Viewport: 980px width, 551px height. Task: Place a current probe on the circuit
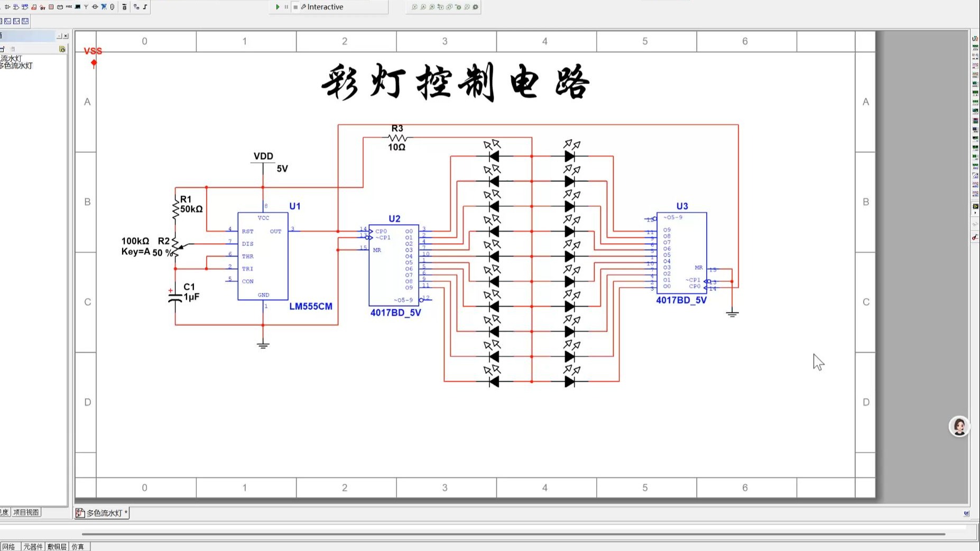point(423,7)
